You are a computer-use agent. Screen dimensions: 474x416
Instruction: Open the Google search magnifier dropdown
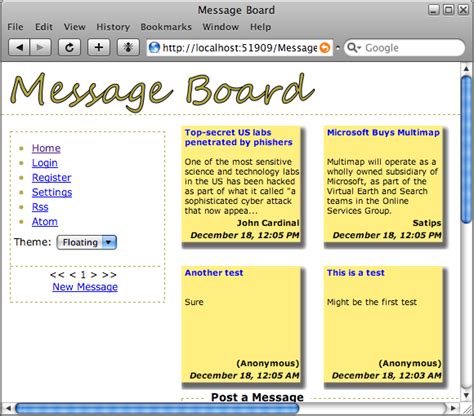click(354, 48)
